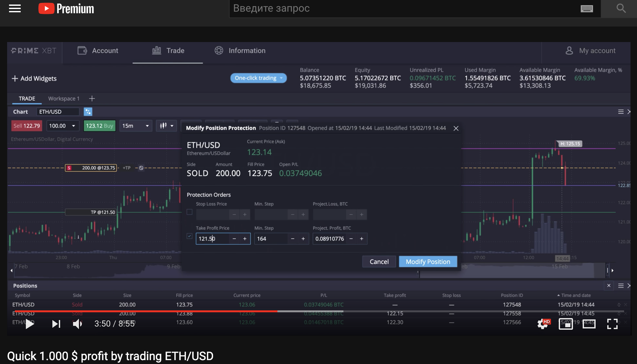637x364 pixels.
Task: Open the on-screen keyboard icon in search
Action: pos(587,8)
